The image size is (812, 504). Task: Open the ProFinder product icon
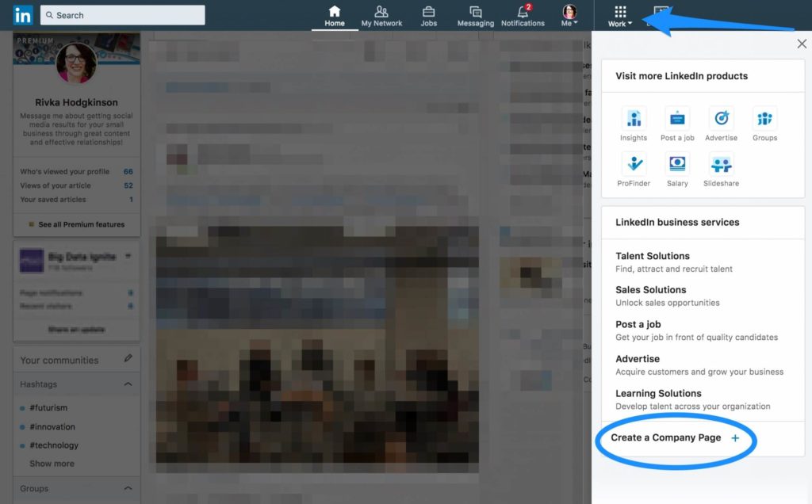pos(634,170)
